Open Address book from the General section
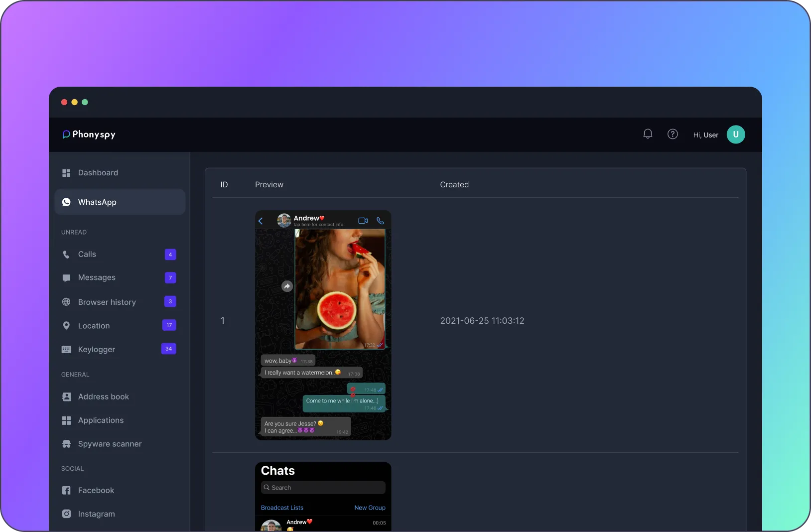This screenshot has width=811, height=532. point(103,397)
